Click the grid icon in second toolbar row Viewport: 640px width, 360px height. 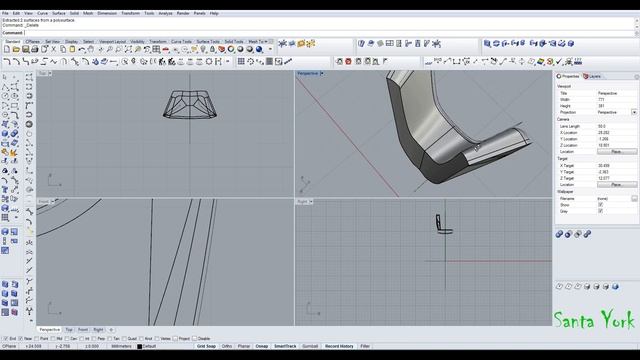(x=241, y=62)
